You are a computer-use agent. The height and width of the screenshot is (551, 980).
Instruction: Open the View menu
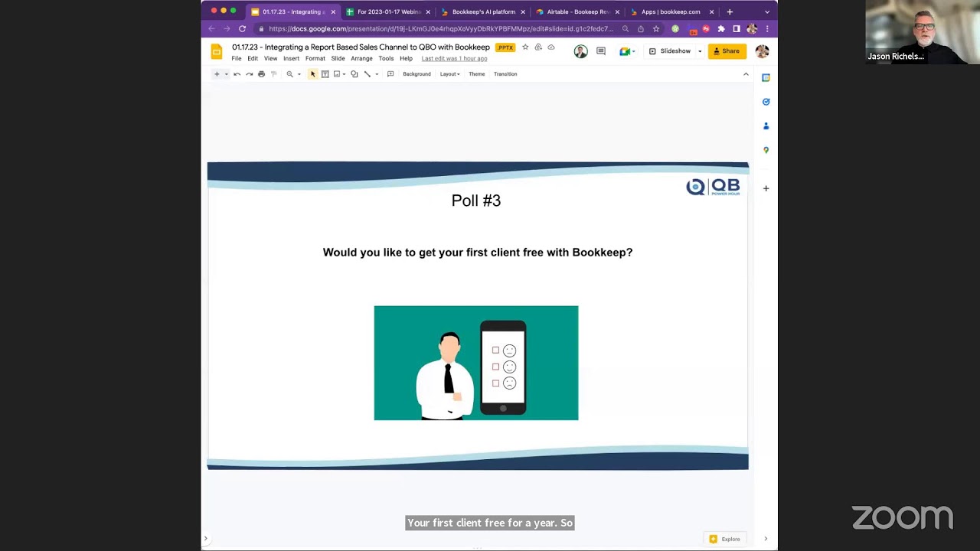tap(271, 59)
